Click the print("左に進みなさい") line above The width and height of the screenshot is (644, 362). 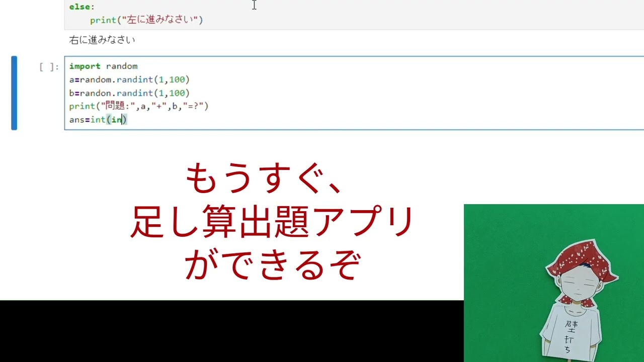coord(146,20)
